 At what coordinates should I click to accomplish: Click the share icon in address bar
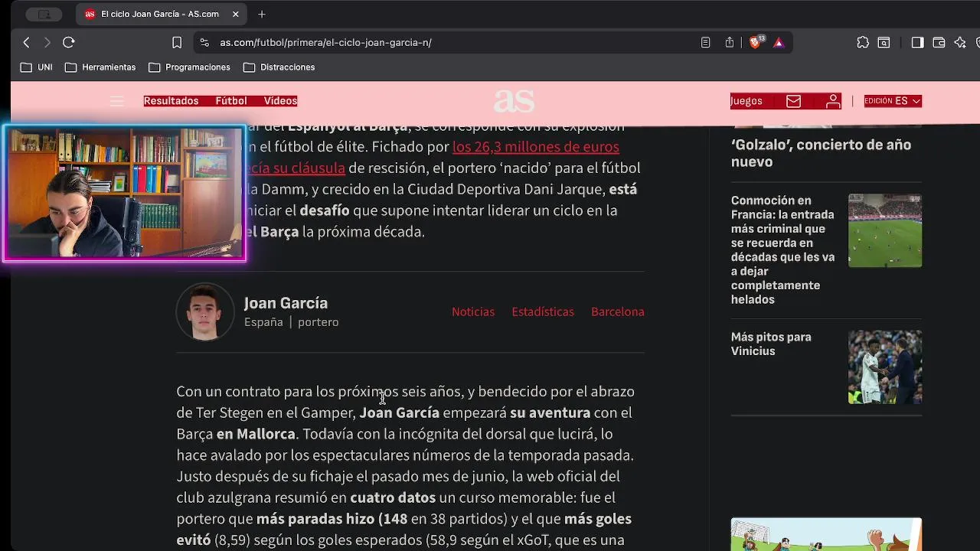[730, 43]
